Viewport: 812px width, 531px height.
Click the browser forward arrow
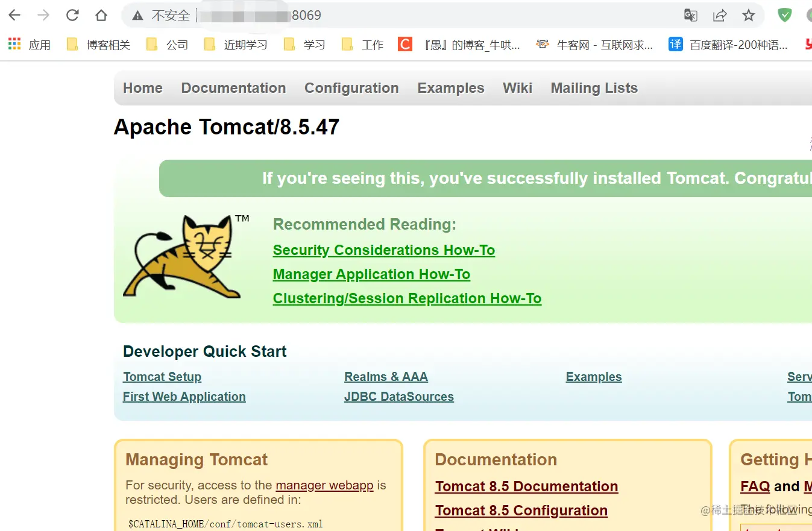tap(43, 16)
